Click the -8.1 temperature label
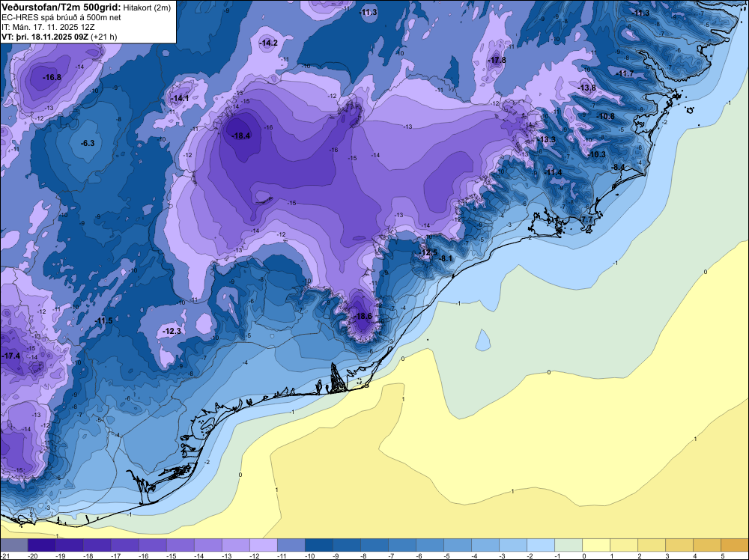749x560 pixels. 445,258
